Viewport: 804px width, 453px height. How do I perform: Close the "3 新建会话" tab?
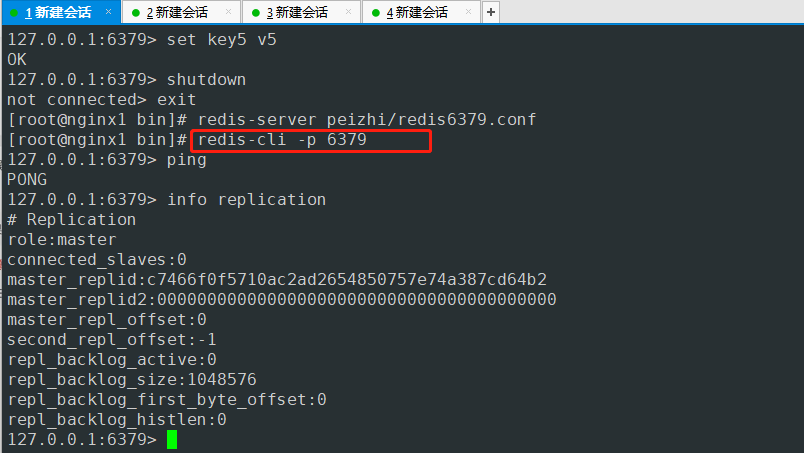pos(348,12)
